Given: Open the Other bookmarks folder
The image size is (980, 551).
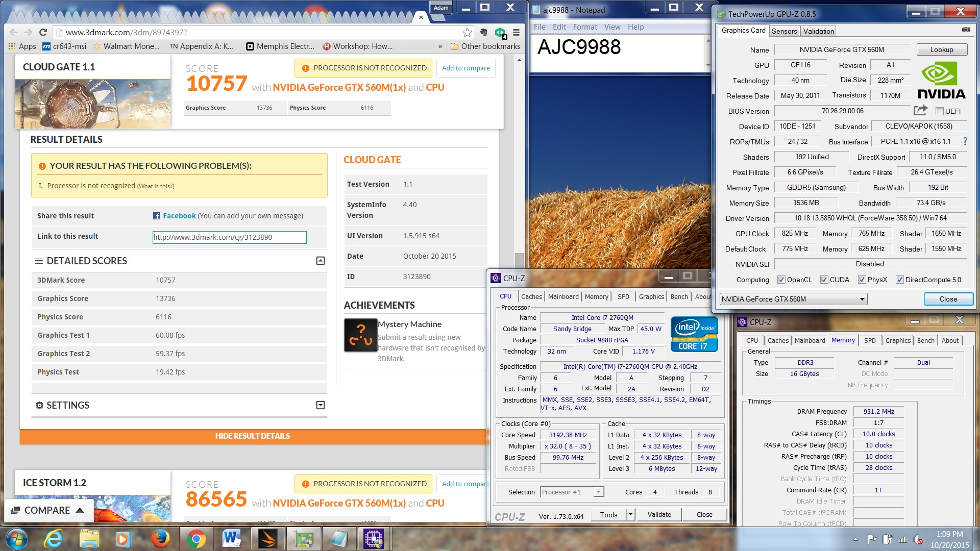Looking at the screenshot, I should click(x=485, y=46).
